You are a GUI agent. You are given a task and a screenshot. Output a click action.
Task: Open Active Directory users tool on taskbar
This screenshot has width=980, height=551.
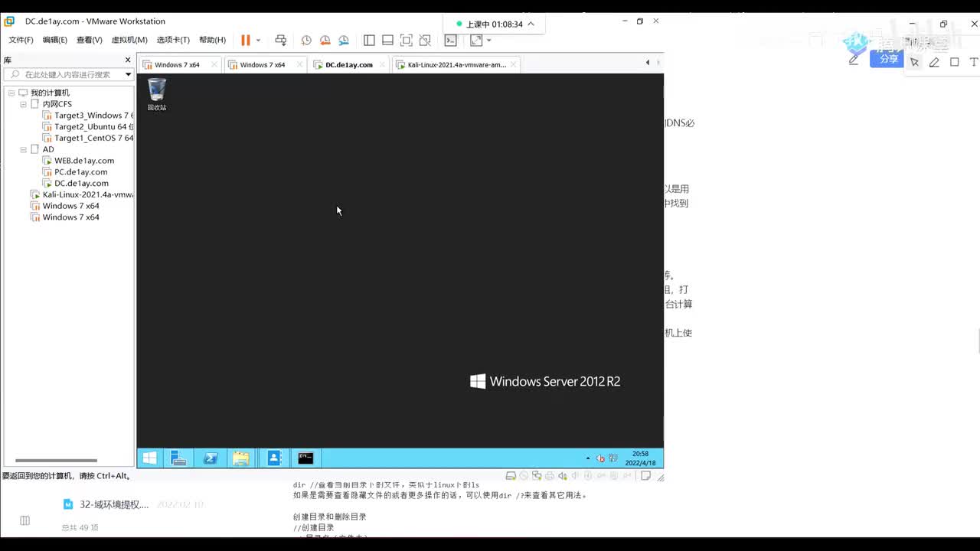[x=274, y=458]
